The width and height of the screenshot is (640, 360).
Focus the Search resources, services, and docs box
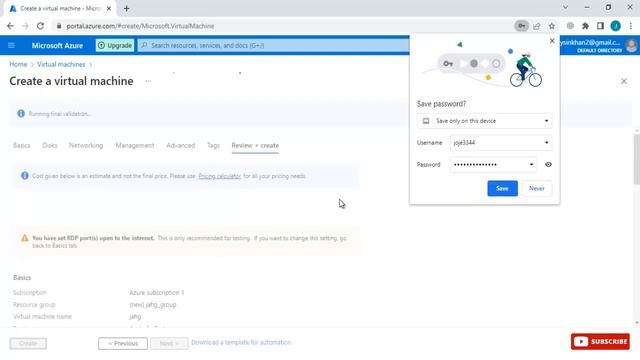click(x=273, y=45)
